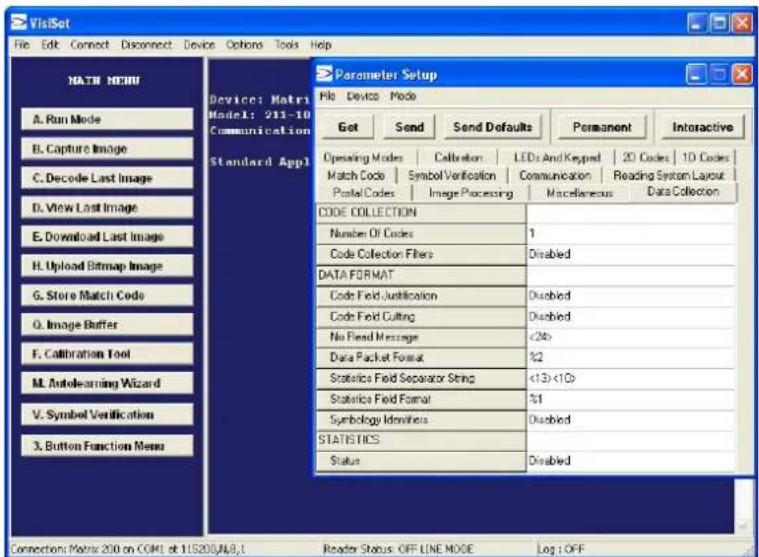Open V. Symbol Verification
This screenshot has width=759, height=557.
[107, 414]
